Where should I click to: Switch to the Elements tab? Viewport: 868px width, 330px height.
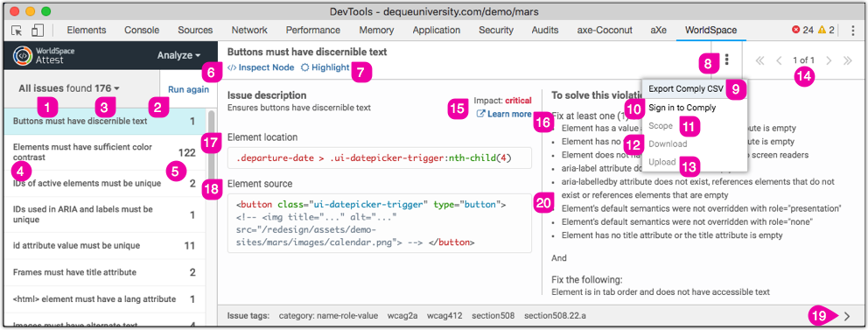pyautogui.click(x=87, y=31)
